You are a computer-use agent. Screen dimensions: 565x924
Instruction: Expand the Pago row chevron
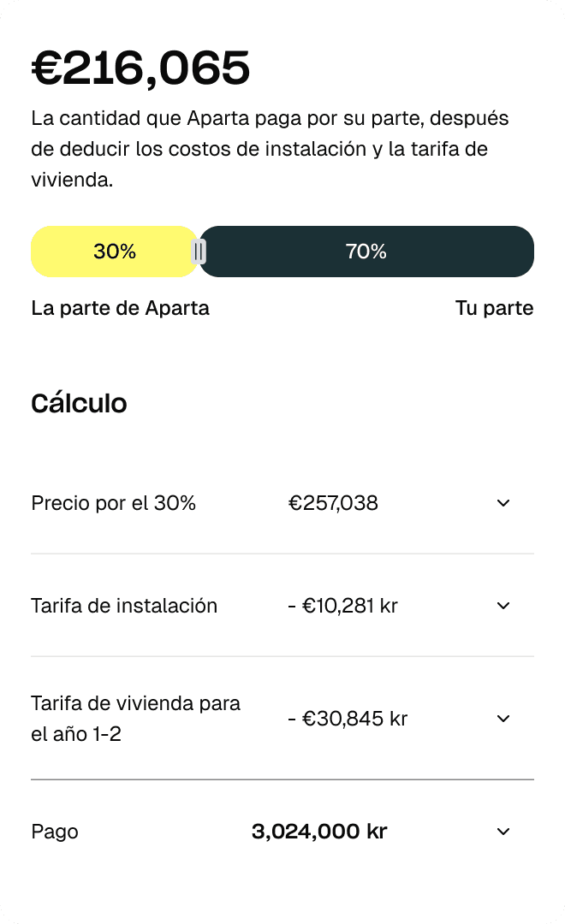tap(503, 832)
